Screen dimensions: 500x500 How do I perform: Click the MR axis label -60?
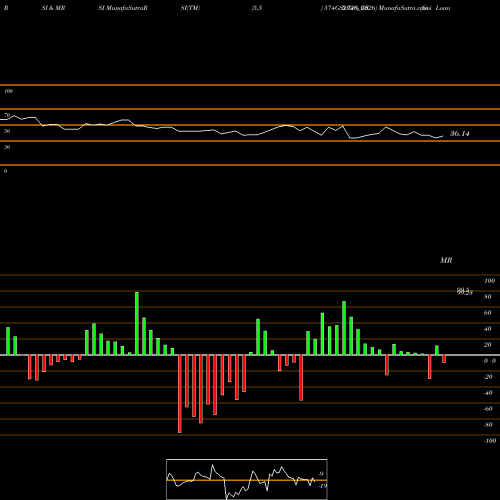[x=488, y=409]
